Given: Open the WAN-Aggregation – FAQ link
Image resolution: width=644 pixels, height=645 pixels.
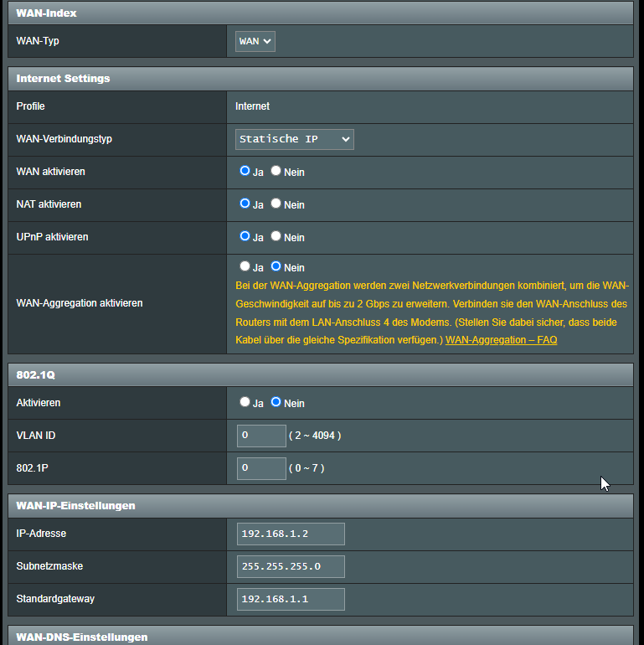Looking at the screenshot, I should (x=502, y=340).
